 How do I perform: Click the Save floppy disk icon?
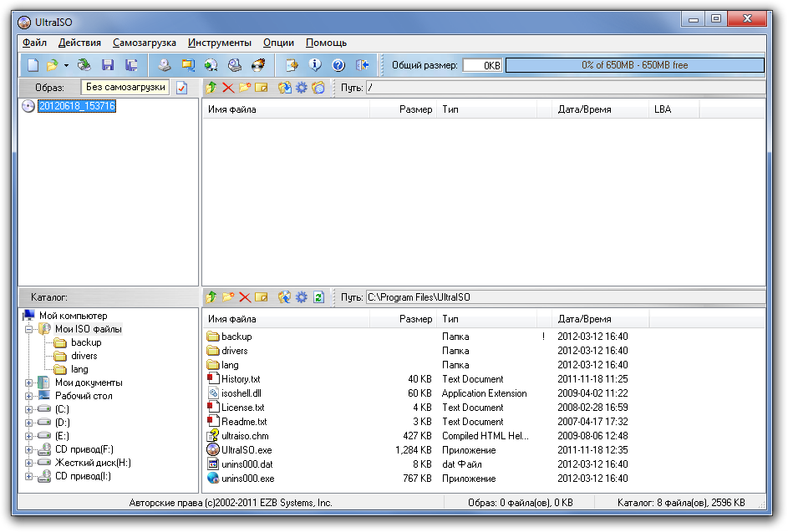[x=108, y=65]
